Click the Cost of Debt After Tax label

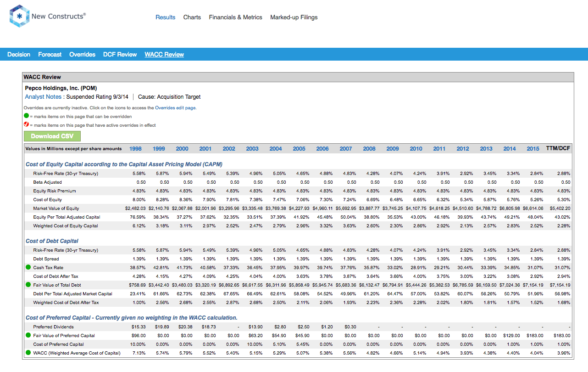pos(55,276)
